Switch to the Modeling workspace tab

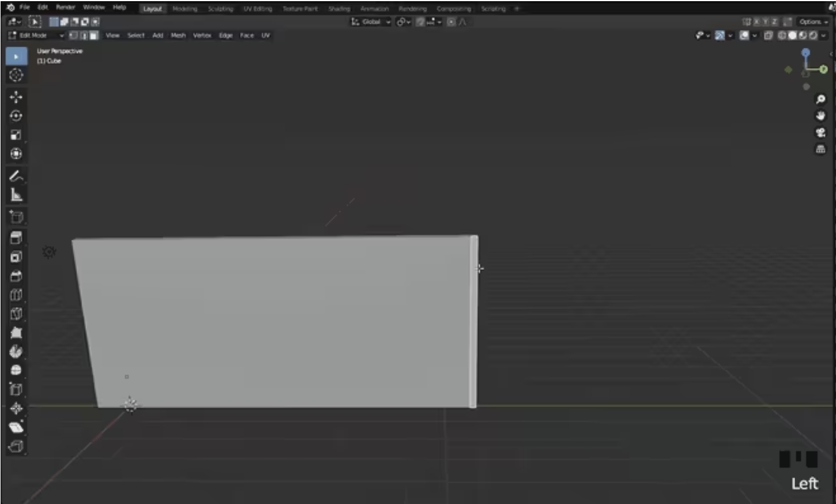(184, 9)
